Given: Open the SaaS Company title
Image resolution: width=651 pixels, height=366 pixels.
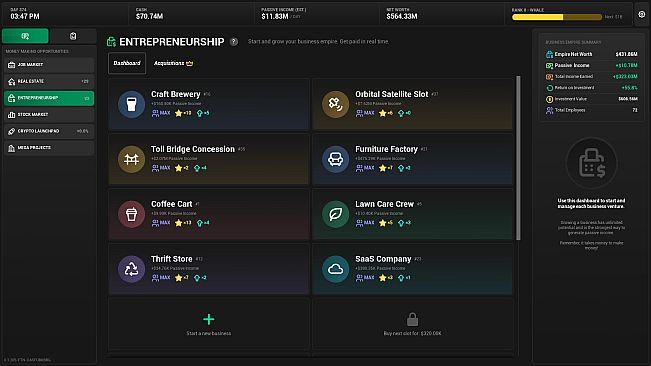Looking at the screenshot, I should tap(383, 259).
